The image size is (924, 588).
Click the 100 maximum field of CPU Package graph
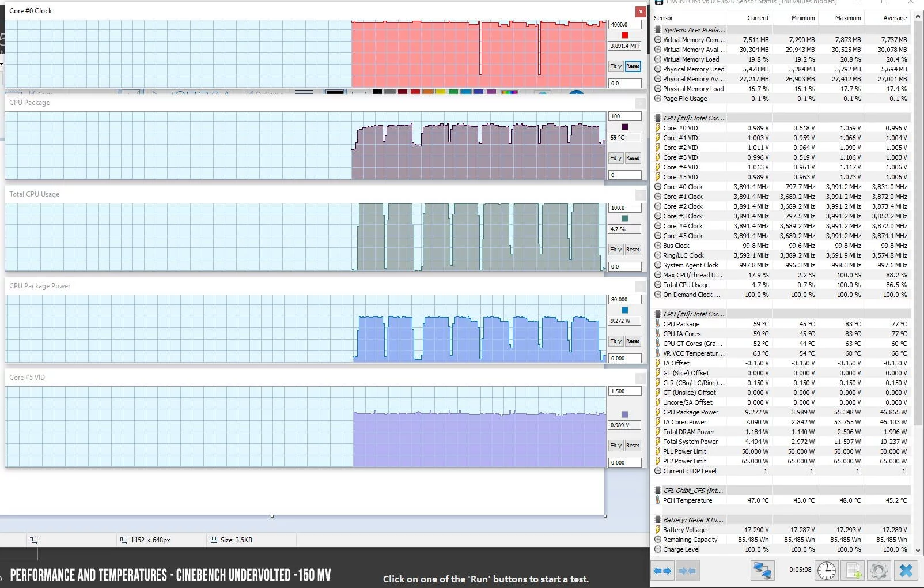tap(625, 116)
